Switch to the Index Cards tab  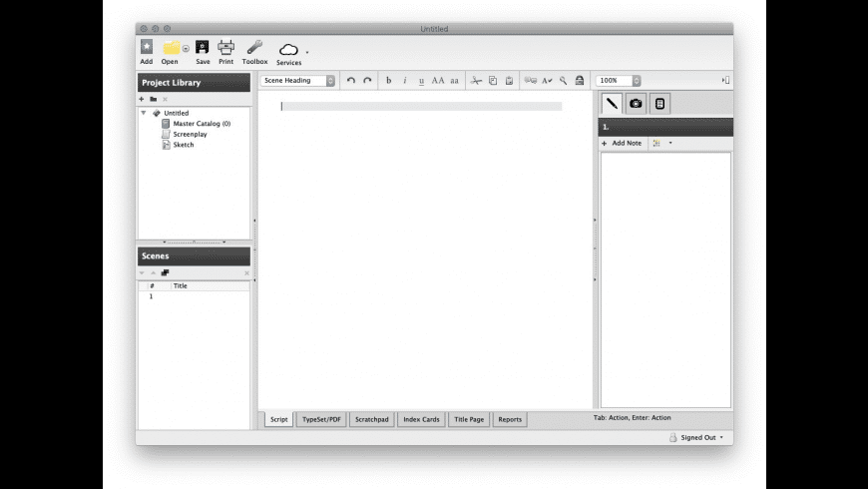(x=421, y=419)
